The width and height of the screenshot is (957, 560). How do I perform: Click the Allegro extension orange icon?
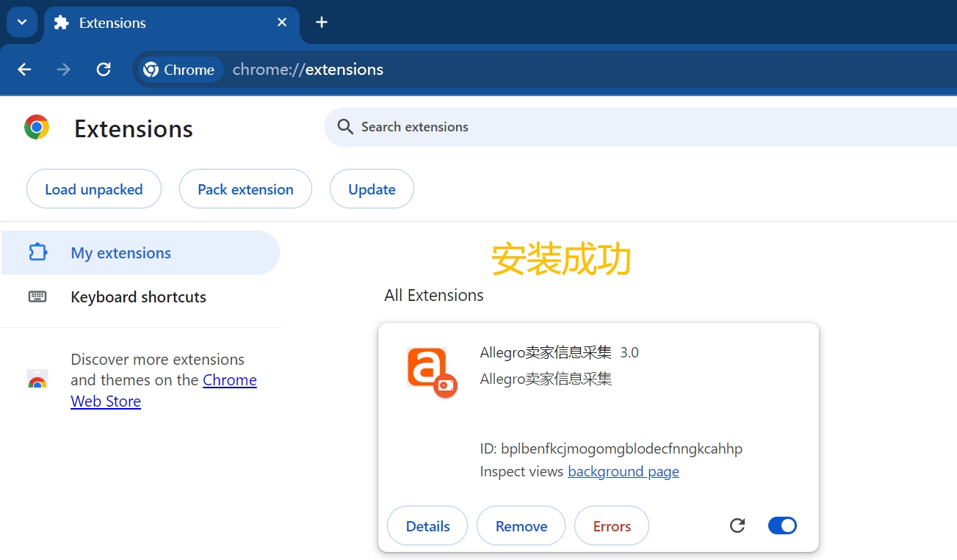coord(431,372)
